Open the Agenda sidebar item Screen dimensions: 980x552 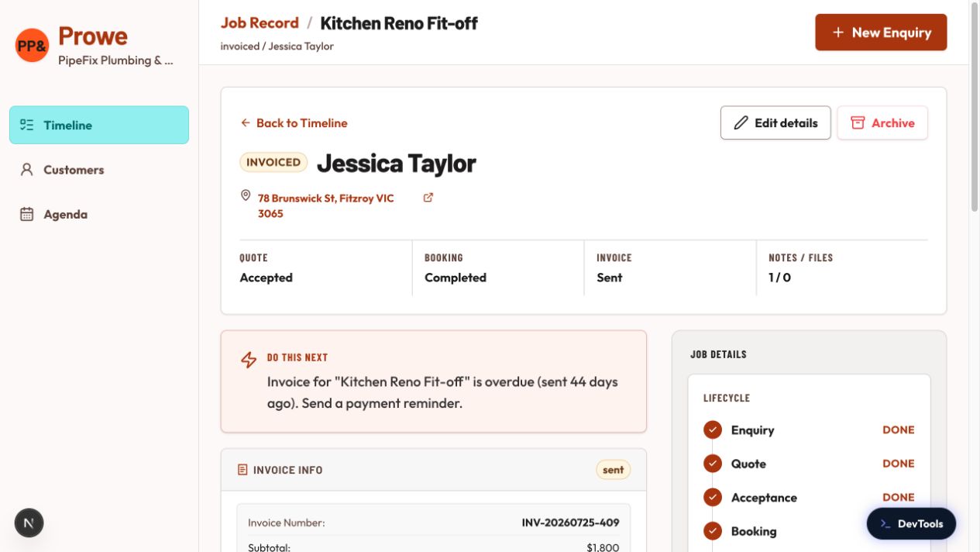(x=99, y=214)
